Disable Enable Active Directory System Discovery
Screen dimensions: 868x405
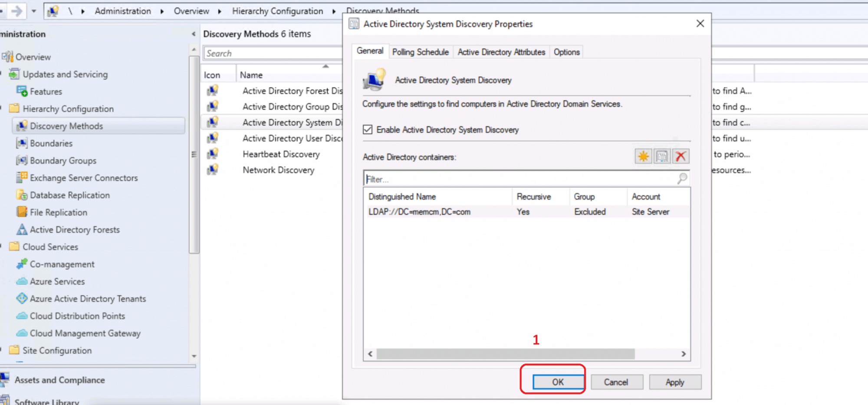pyautogui.click(x=367, y=130)
